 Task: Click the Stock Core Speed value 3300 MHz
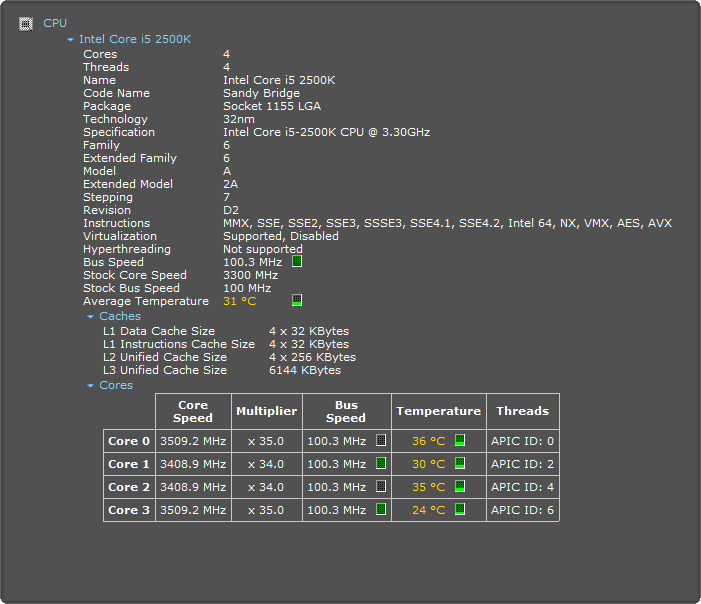pos(250,275)
